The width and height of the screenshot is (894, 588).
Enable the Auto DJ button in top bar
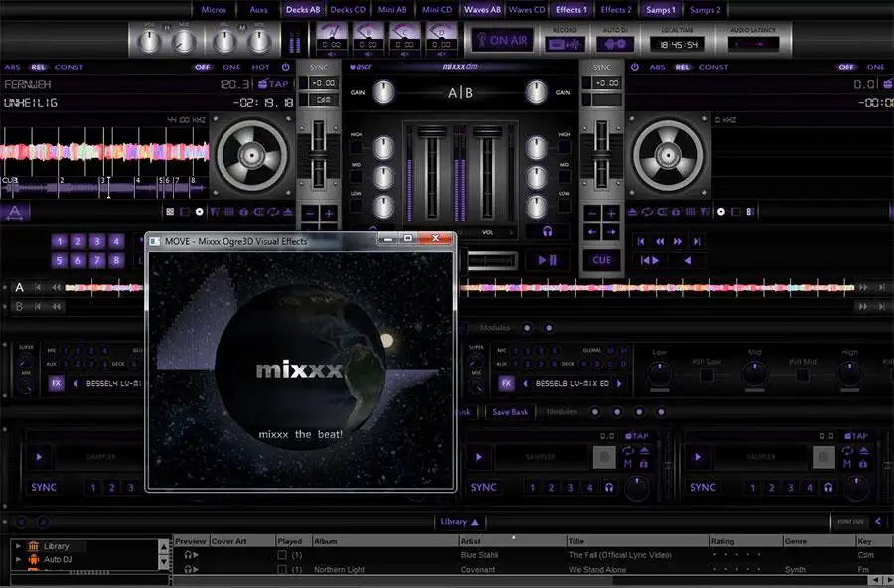(615, 44)
